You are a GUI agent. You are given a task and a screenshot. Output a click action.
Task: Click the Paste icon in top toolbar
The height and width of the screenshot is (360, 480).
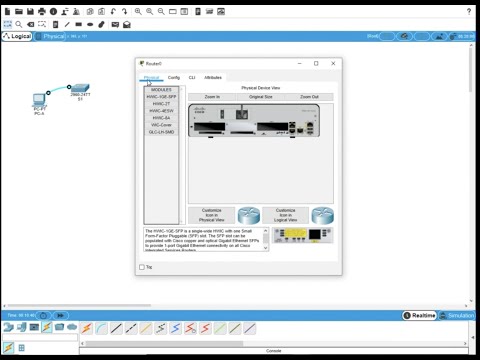101,12
